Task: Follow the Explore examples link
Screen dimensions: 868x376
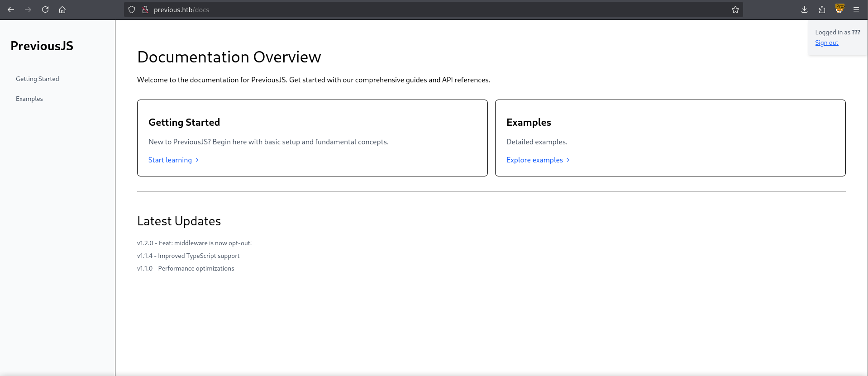Action: pyautogui.click(x=538, y=160)
